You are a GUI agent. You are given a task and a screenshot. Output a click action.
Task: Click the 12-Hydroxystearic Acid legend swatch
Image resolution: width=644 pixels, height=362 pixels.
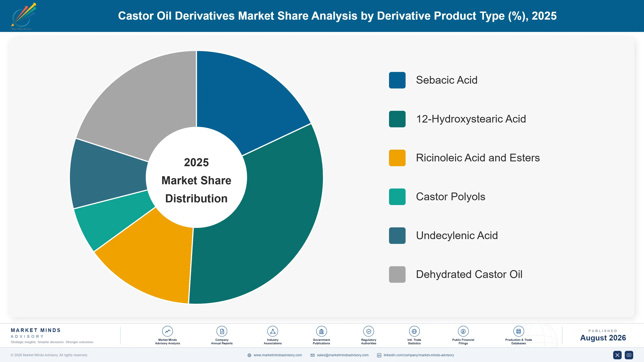pyautogui.click(x=397, y=119)
